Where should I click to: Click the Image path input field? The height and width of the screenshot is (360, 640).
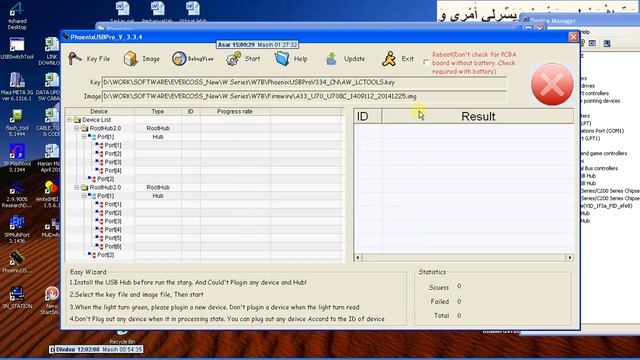click(x=304, y=96)
